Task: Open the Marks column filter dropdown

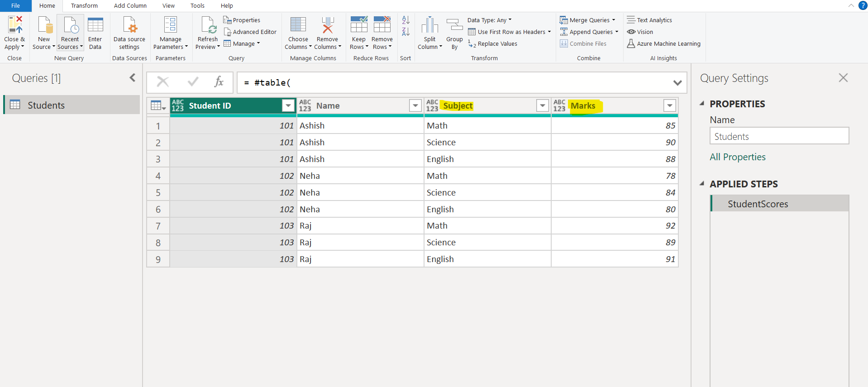Action: point(669,105)
